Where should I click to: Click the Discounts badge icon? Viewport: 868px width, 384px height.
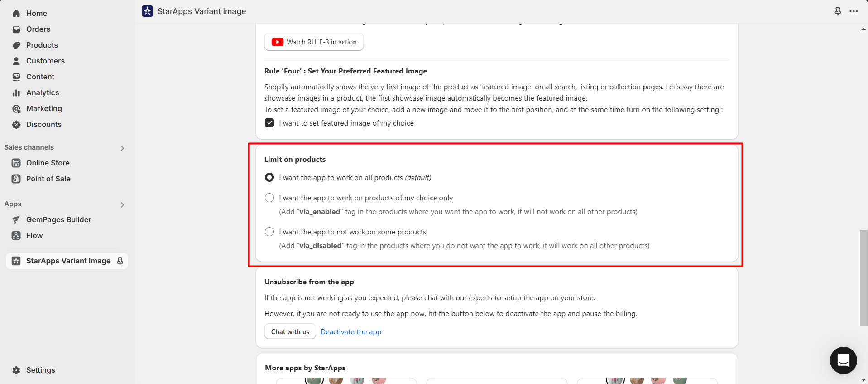click(x=16, y=125)
